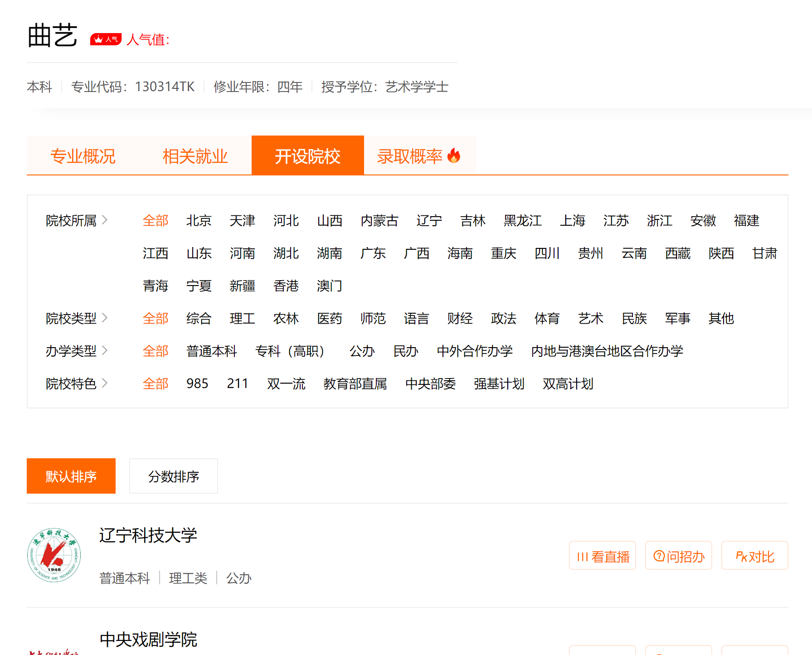Click 看直播 for 辽宁科技大学

pos(603,556)
